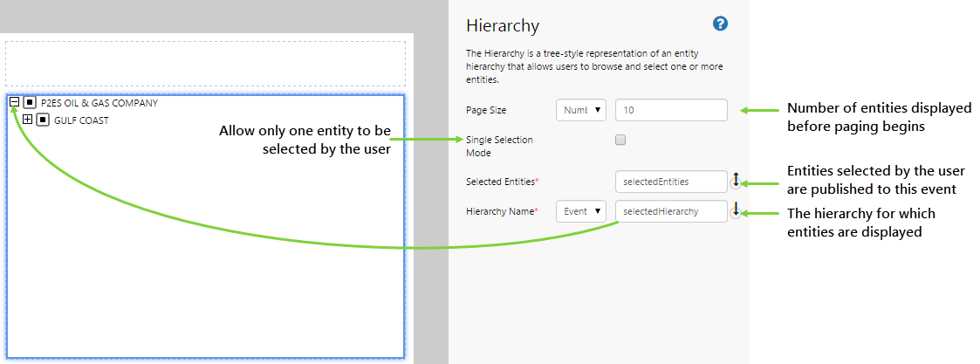Focus the selectedHierarchy input field

pyautogui.click(x=670, y=210)
